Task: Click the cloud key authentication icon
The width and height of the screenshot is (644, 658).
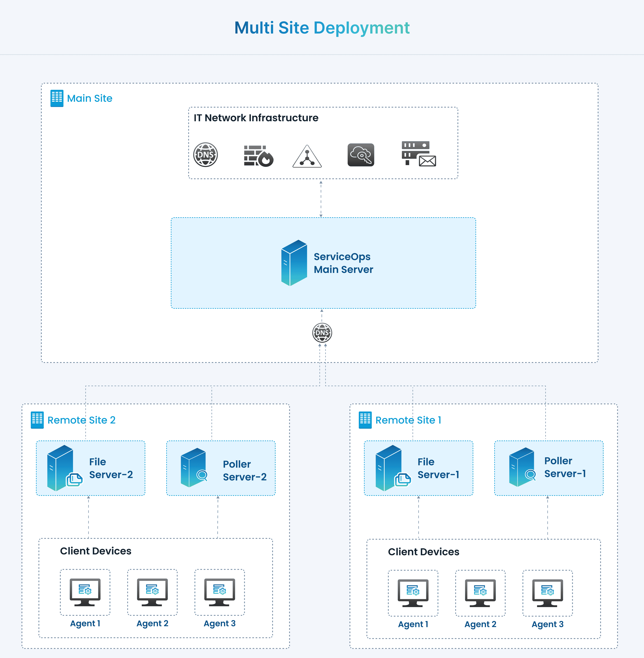Action: tap(361, 155)
